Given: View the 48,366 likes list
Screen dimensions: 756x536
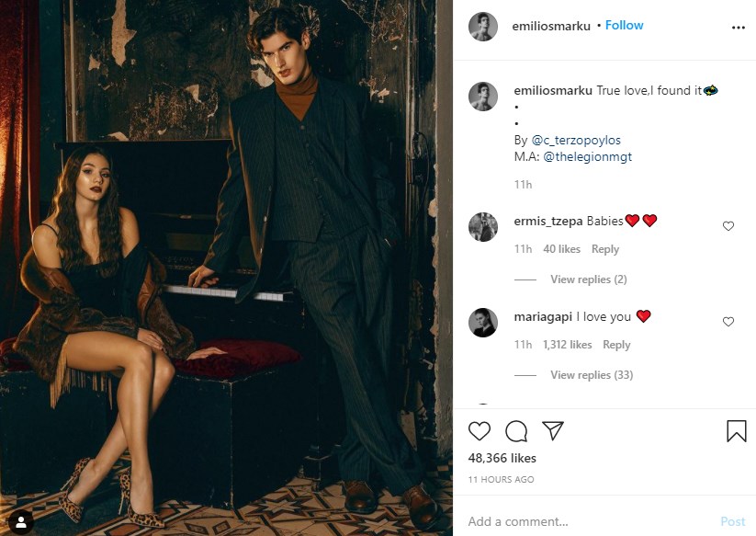Looking at the screenshot, I should click(x=502, y=458).
